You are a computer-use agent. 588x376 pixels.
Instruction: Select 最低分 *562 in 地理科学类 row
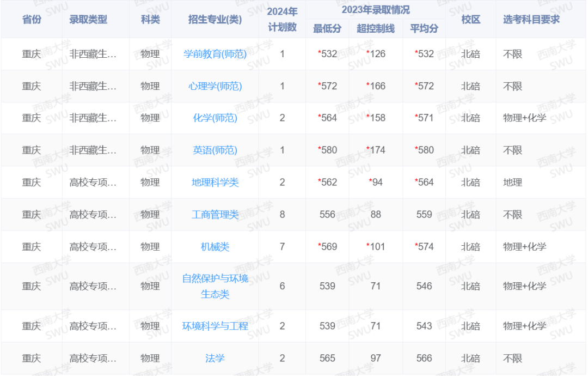327,183
